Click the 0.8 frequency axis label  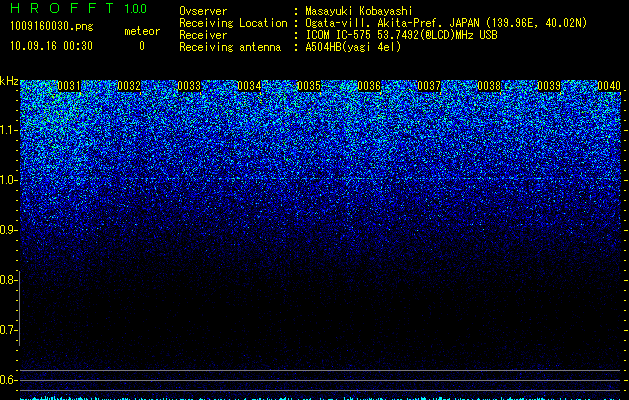point(8,280)
